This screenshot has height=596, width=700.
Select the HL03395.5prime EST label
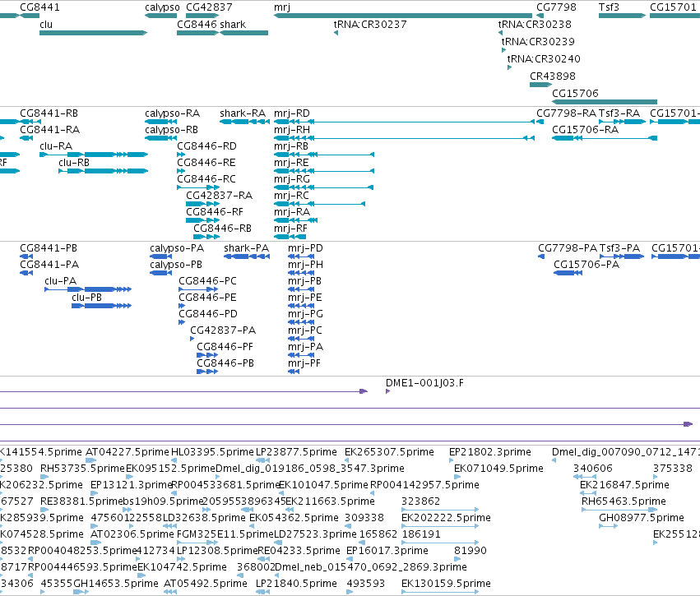(212, 452)
